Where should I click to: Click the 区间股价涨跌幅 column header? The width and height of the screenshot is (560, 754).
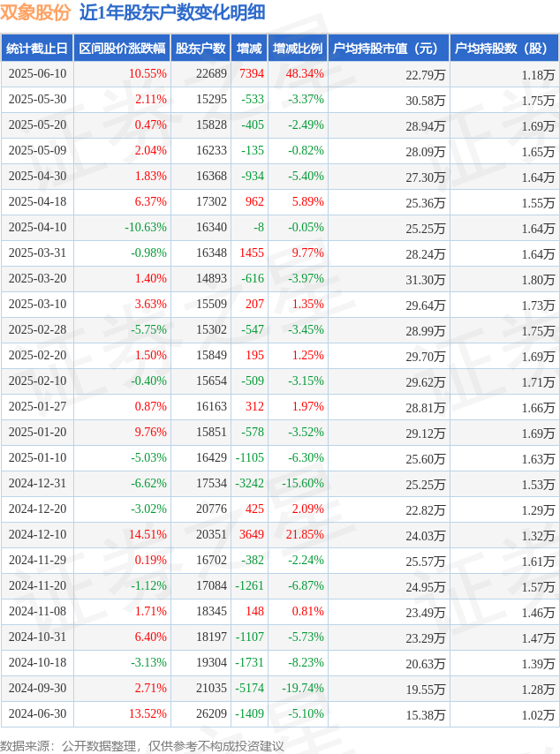(x=122, y=48)
